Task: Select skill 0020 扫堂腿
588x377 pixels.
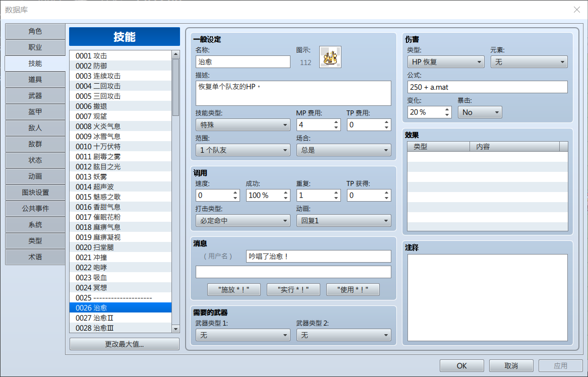Action: [x=121, y=247]
